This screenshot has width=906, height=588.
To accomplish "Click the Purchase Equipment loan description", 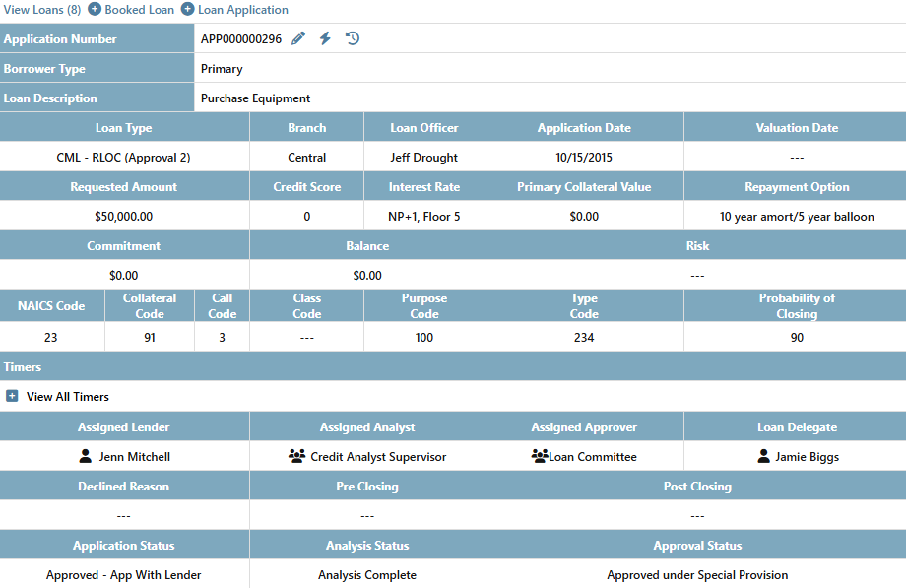I will [x=255, y=98].
